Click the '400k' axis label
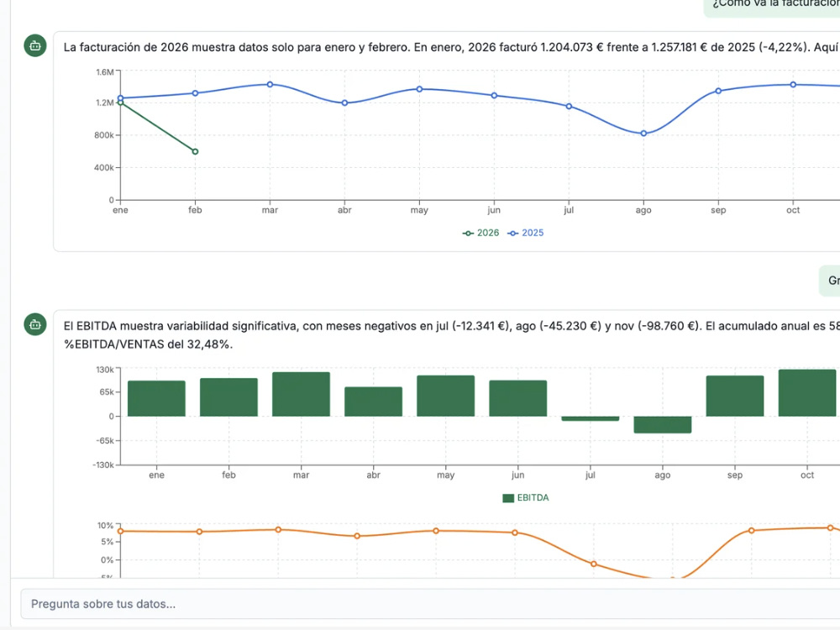The width and height of the screenshot is (840, 630). click(104, 168)
